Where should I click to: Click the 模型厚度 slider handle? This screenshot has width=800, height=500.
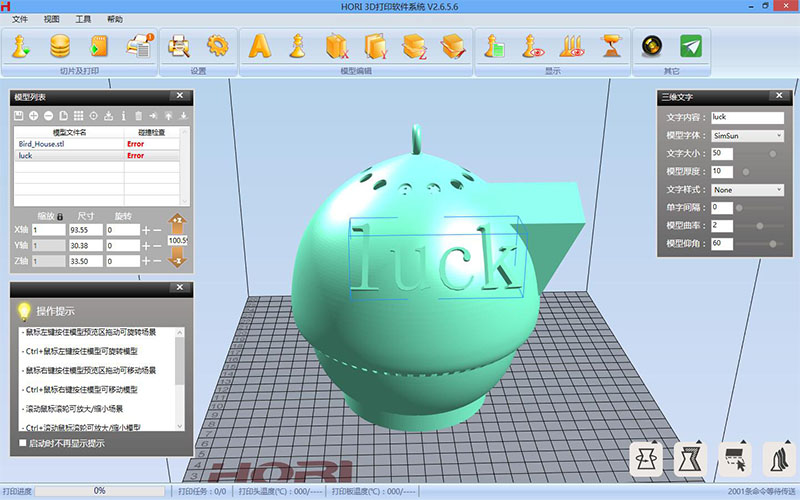tap(746, 172)
